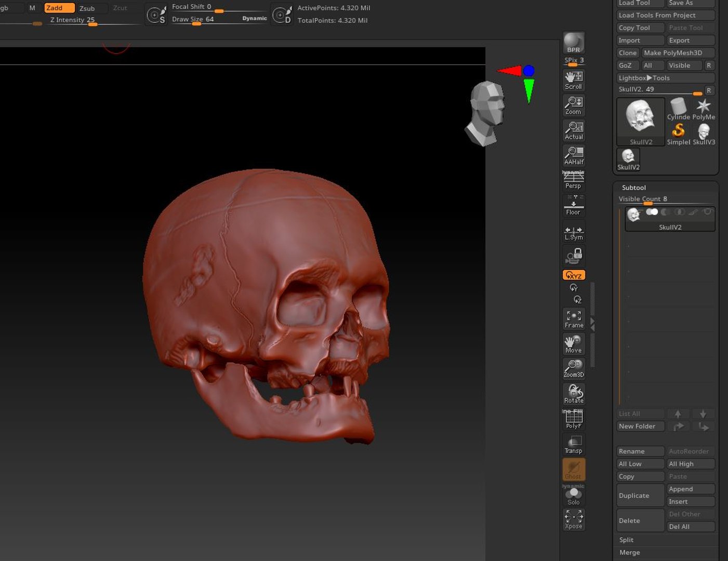Toggle Transp transparency mode
This screenshot has width=728, height=561.
[x=574, y=445]
